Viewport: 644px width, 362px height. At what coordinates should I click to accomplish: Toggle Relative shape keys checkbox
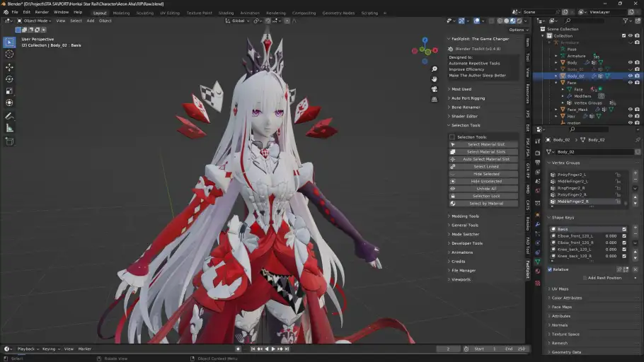coord(550,269)
